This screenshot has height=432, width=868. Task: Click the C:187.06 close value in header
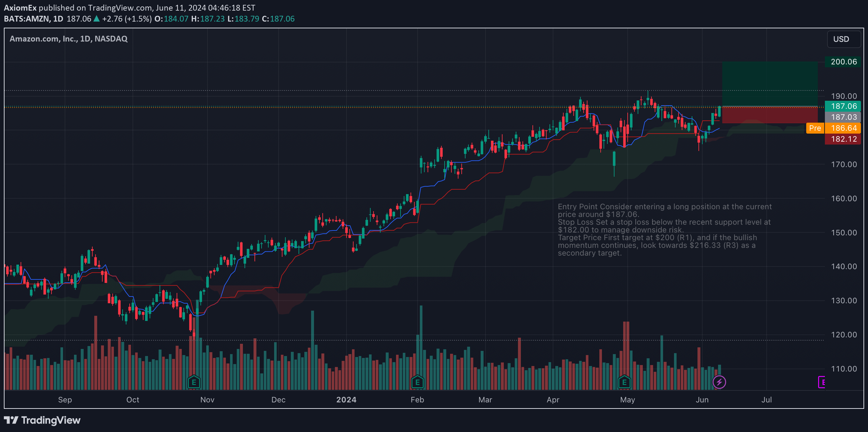click(278, 19)
